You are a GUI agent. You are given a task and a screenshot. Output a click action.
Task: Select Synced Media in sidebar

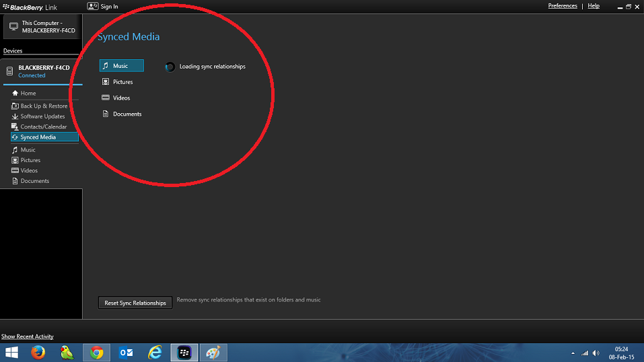point(44,137)
